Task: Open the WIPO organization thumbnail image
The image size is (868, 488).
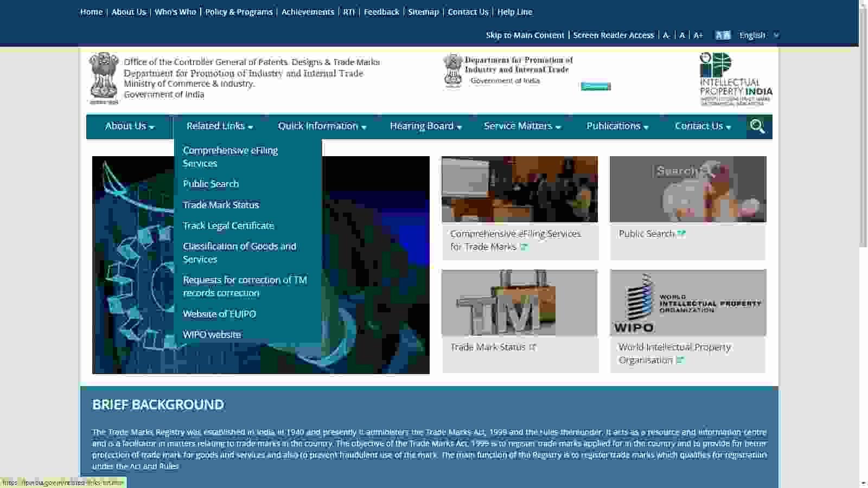Action: tap(687, 303)
